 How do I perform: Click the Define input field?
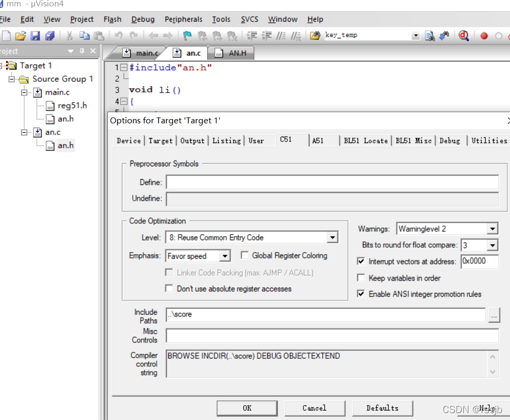coord(333,182)
